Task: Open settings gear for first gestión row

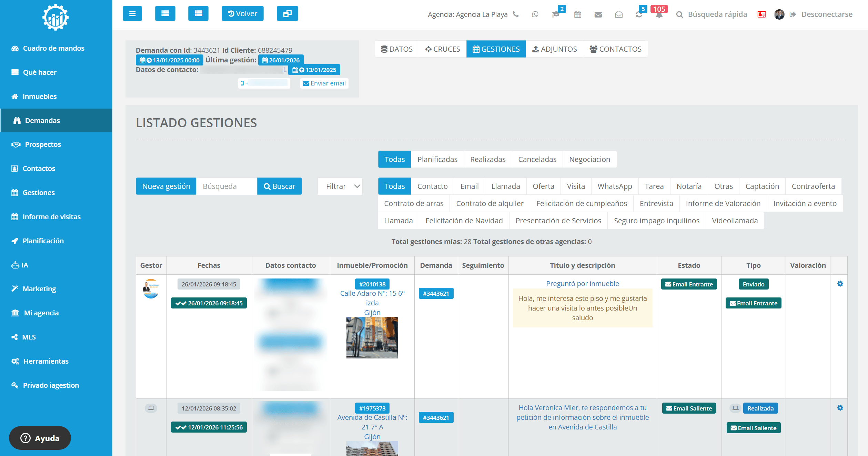Action: click(x=840, y=284)
